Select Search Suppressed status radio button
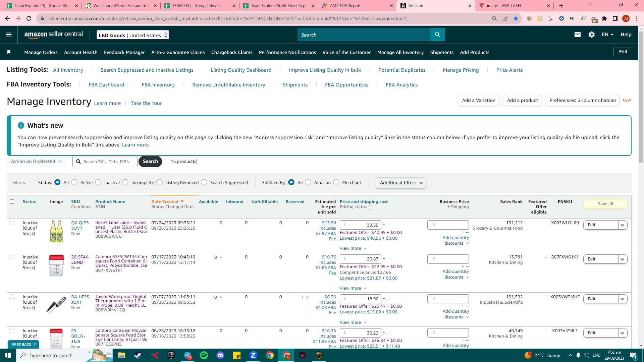Image resolution: width=644 pixels, height=362 pixels. [204, 182]
